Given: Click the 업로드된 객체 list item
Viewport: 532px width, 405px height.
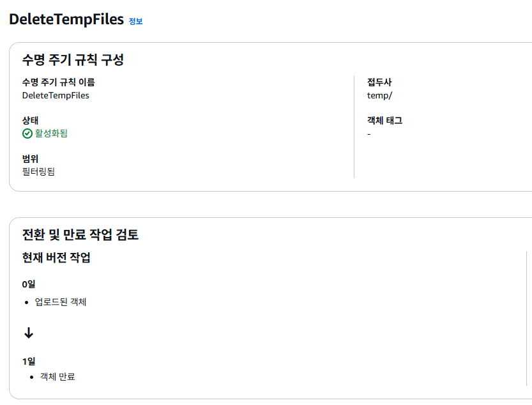Looking at the screenshot, I should click(61, 302).
